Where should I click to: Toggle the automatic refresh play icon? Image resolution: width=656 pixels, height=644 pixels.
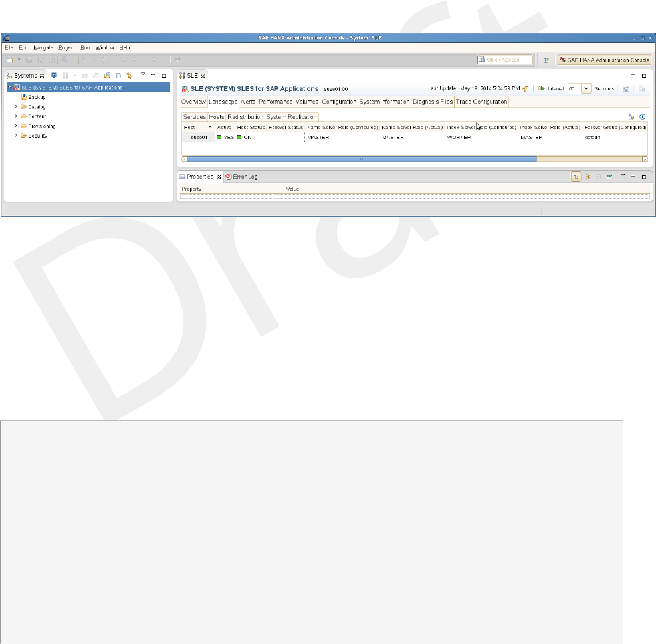pyautogui.click(x=542, y=88)
